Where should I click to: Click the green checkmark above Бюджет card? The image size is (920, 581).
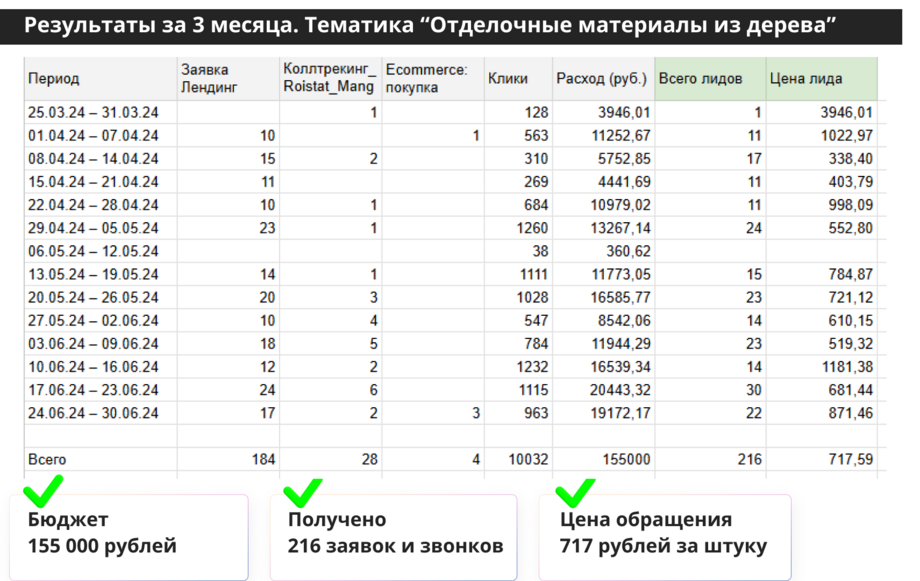click(x=43, y=491)
